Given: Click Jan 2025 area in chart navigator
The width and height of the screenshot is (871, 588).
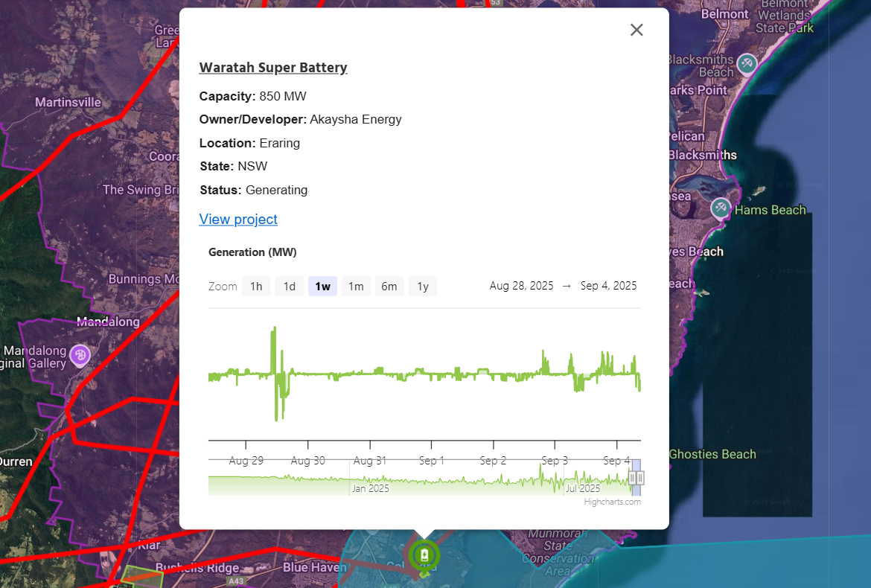Looking at the screenshot, I should click(x=370, y=488).
